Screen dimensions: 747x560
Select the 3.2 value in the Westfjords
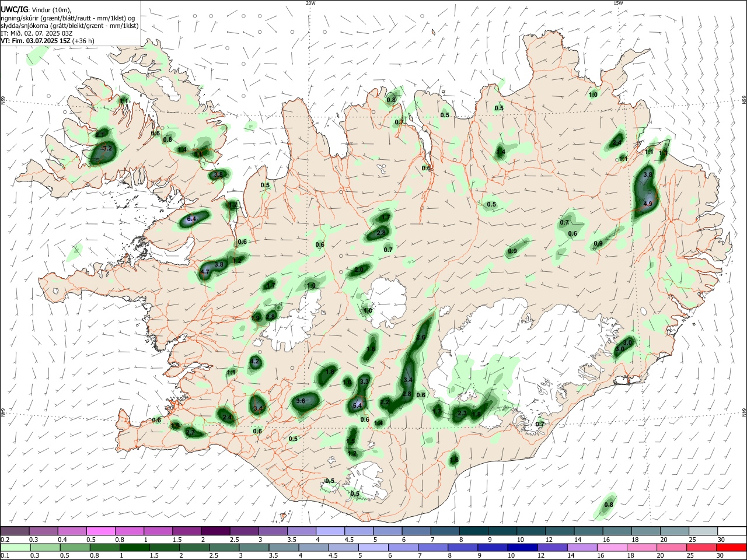click(107, 149)
